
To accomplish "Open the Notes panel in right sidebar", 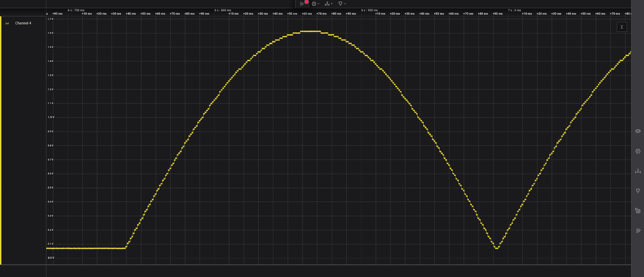I will coord(638,231).
